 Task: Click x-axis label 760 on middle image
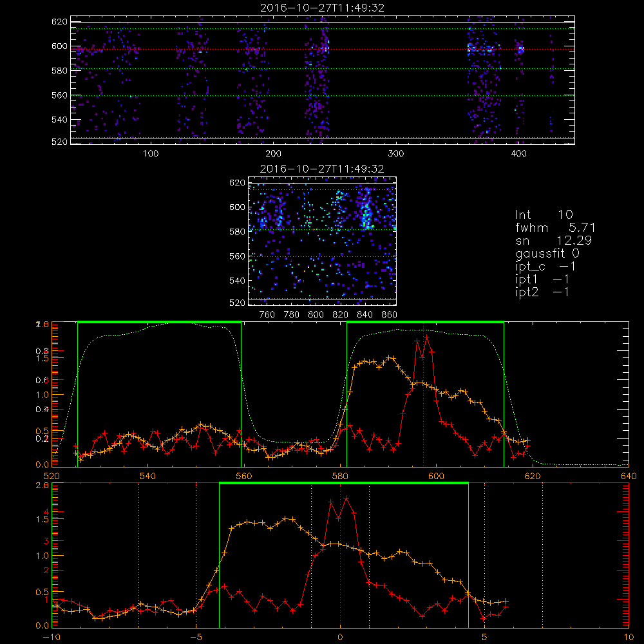tap(267, 315)
